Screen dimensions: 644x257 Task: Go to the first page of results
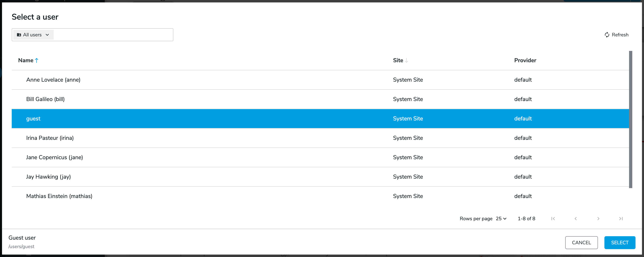coord(553,218)
